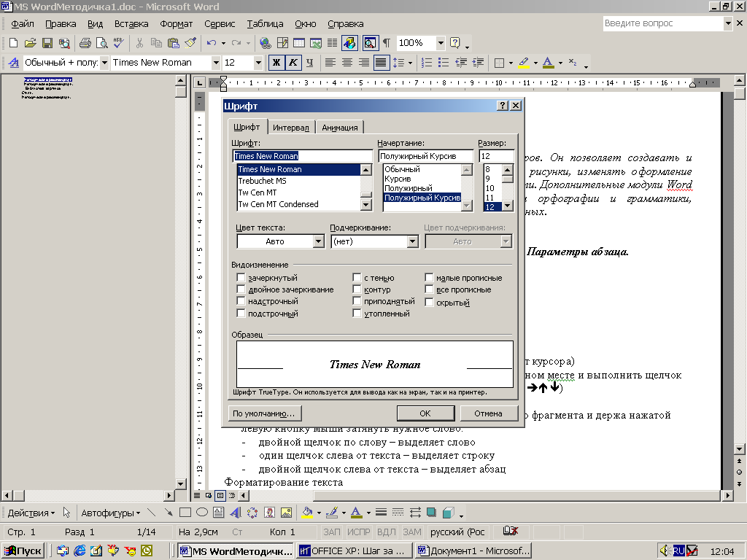Image resolution: width=747 pixels, height=560 pixels.
Task: Open the Сервис menu
Action: pos(220,24)
